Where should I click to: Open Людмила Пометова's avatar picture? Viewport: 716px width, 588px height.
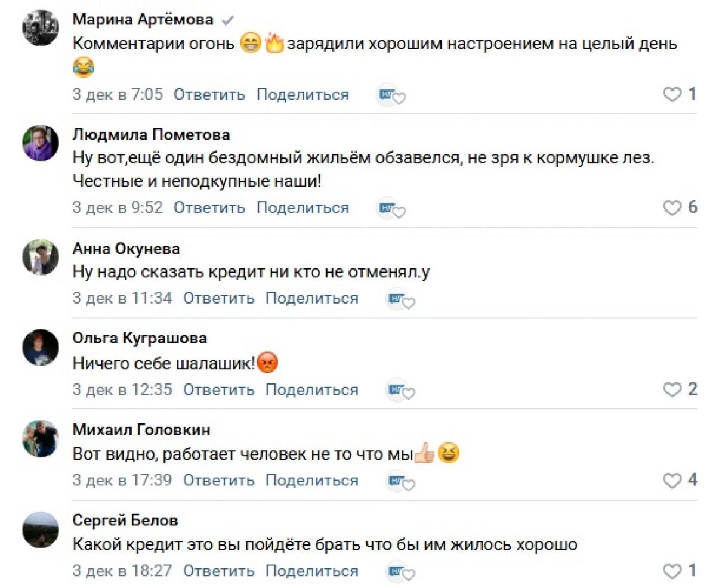point(41,143)
